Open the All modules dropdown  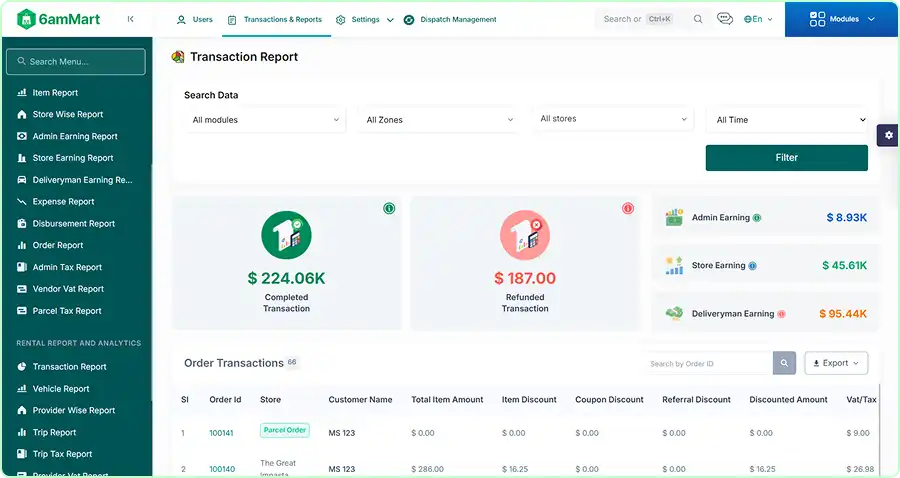[x=265, y=119]
